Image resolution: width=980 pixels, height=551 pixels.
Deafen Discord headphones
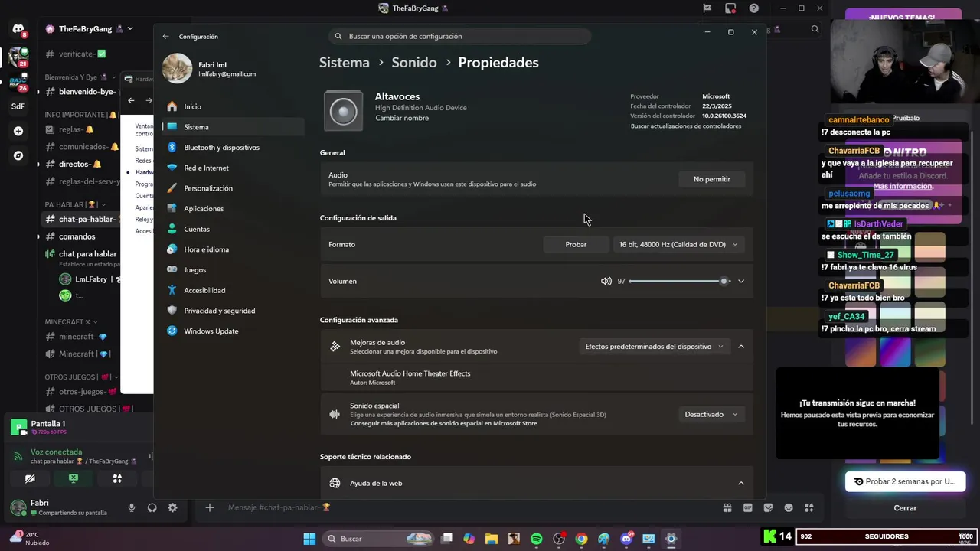click(x=152, y=507)
